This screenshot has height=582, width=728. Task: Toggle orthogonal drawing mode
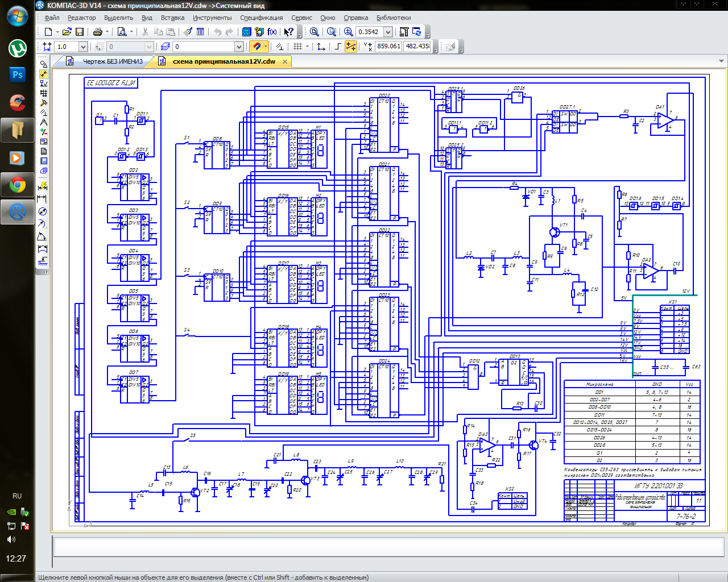pyautogui.click(x=338, y=47)
